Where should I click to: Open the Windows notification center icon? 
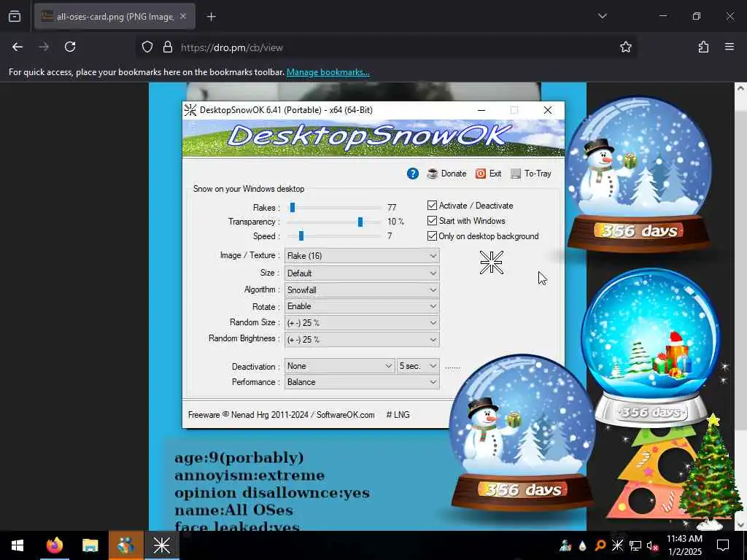(x=723, y=545)
